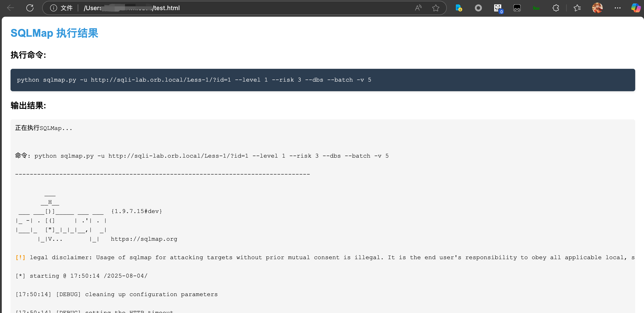Open site info icon in address bar
This screenshot has width=644, height=313.
(x=54, y=8)
